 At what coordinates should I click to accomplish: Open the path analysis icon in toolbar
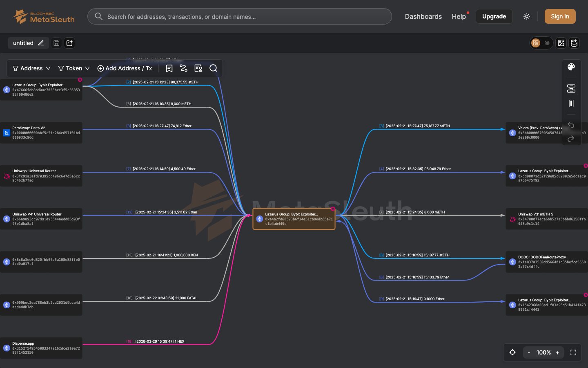183,68
